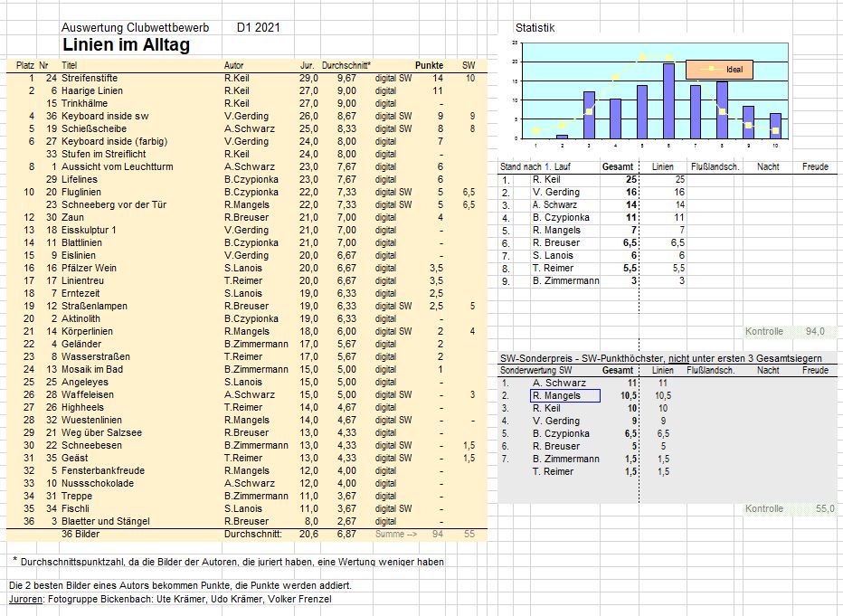Select 'Weg über Salzsee' cell
843x616 pixels.
(x=101, y=432)
